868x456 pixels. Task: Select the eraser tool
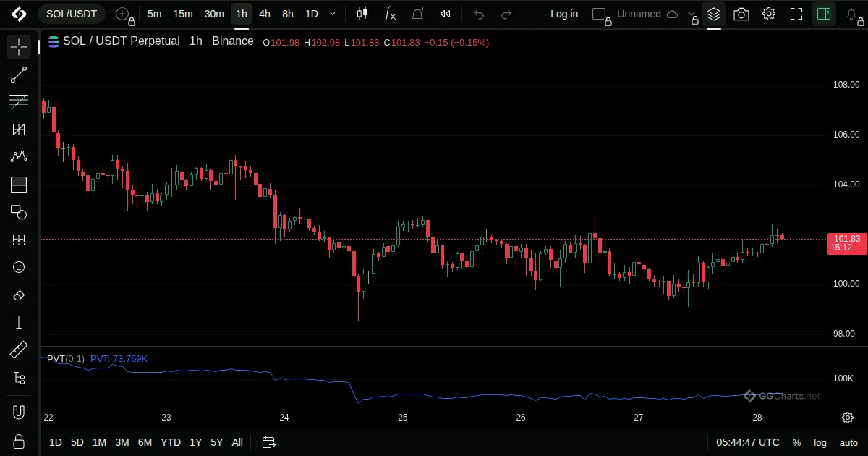point(19,295)
